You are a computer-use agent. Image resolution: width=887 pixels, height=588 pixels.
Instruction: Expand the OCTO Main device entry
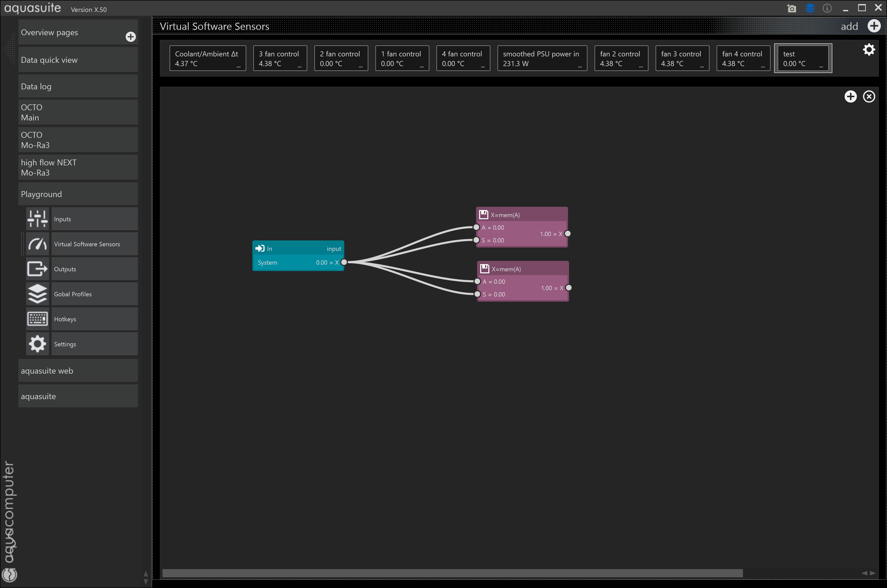(x=78, y=112)
